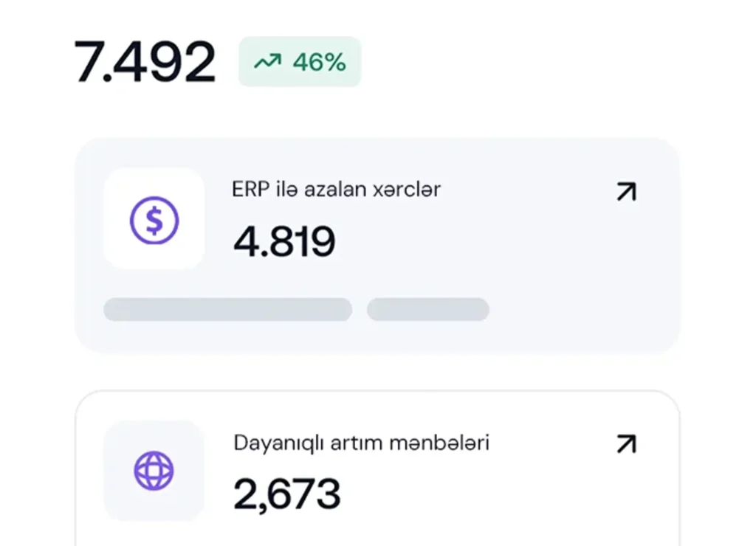756x546 pixels.
Task: Open Dayanıqlı artım card's diagonal arrow
Action: click(626, 444)
